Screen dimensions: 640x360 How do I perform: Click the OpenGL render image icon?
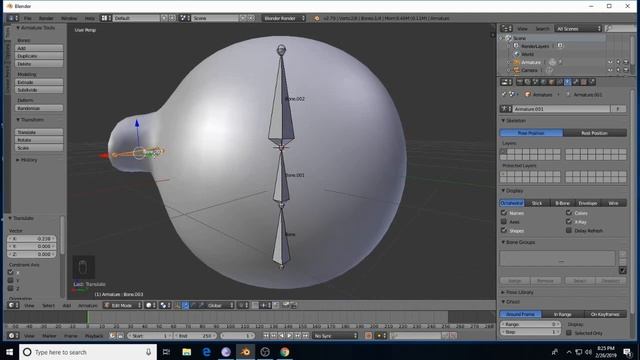tap(286, 305)
